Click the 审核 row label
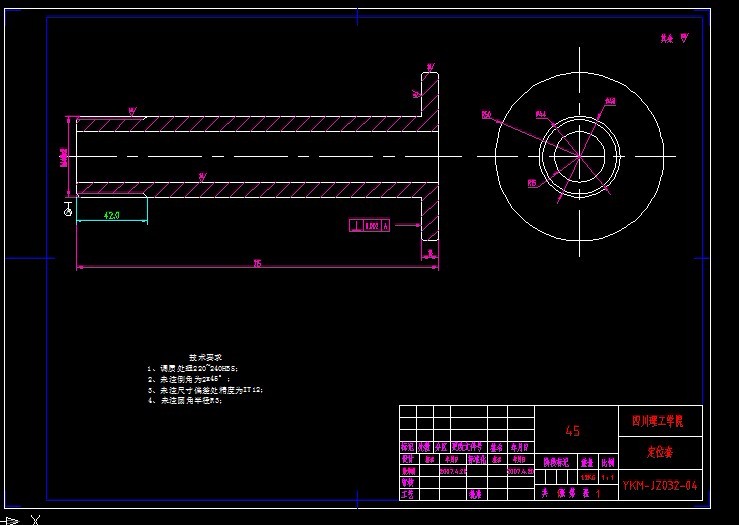 (x=408, y=483)
